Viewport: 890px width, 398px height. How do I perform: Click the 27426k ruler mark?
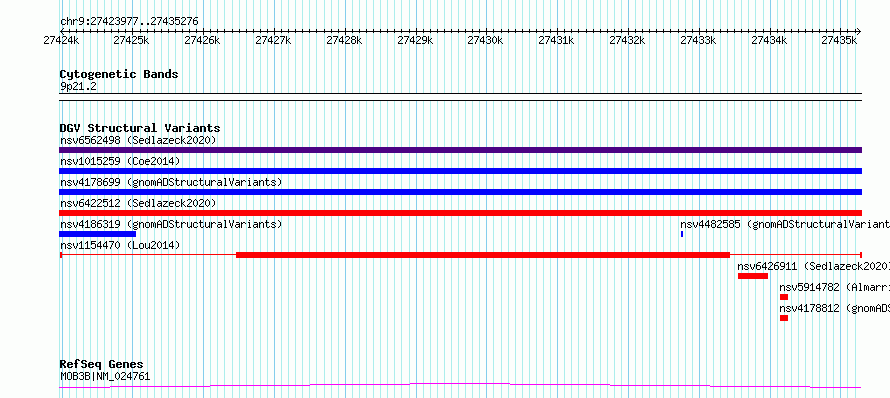203,40
